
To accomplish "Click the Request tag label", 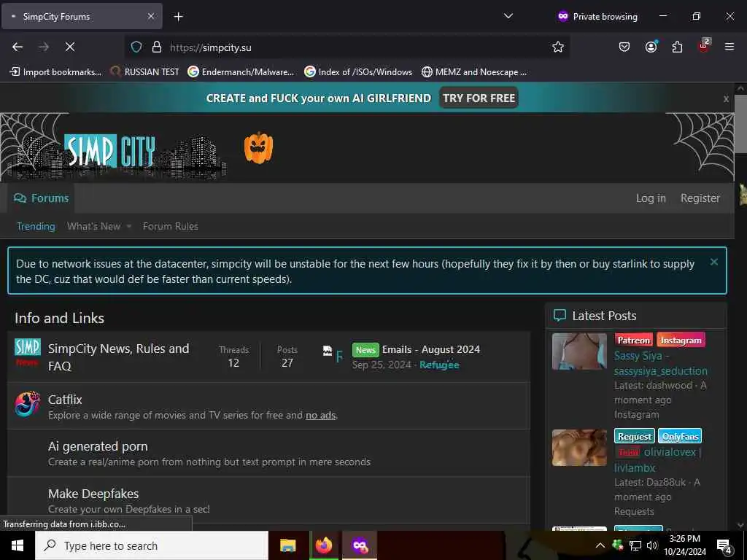I will [x=635, y=436].
